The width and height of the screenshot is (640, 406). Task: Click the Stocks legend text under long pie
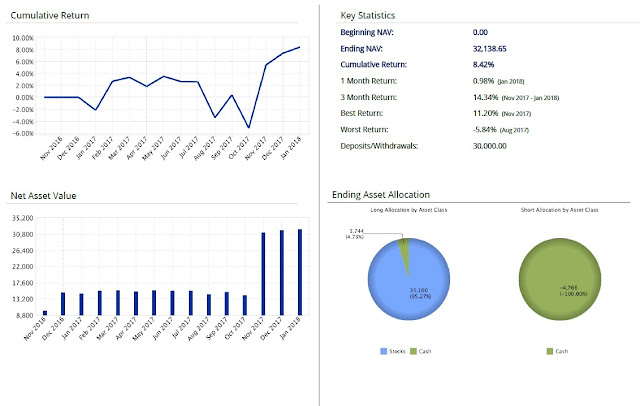click(x=397, y=351)
